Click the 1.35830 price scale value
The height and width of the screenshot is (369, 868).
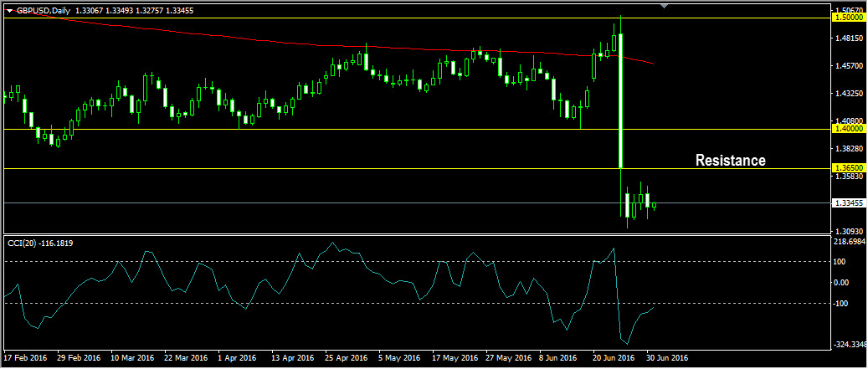[x=850, y=177]
